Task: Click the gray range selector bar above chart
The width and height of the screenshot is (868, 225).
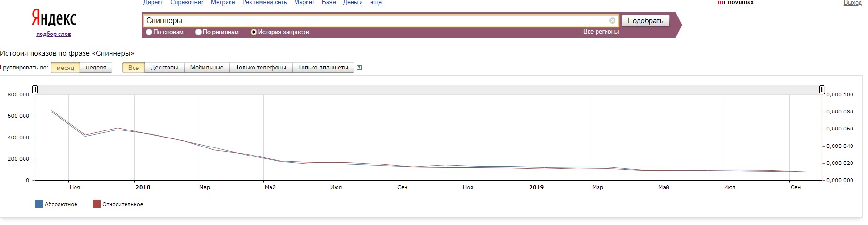Action: coord(429,90)
